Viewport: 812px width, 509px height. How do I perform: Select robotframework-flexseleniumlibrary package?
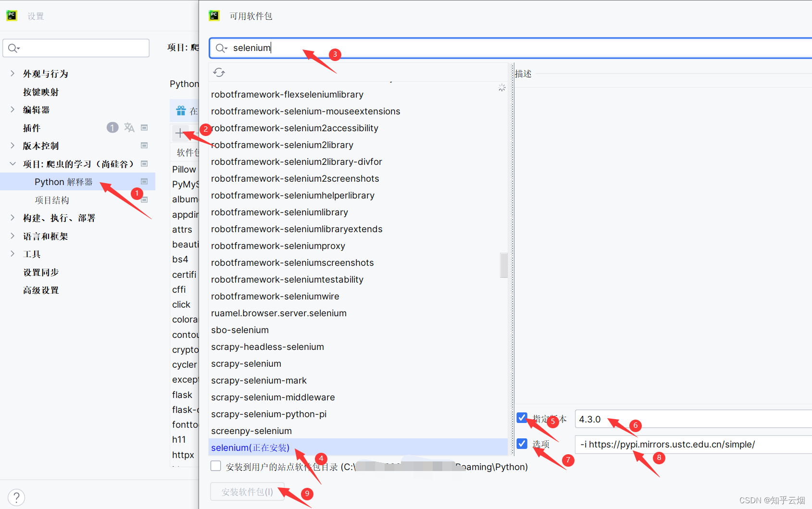[x=287, y=94]
